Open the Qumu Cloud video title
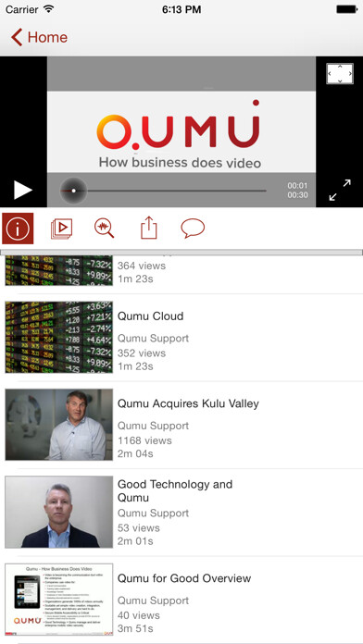This screenshot has height=644, width=363. pyautogui.click(x=150, y=316)
